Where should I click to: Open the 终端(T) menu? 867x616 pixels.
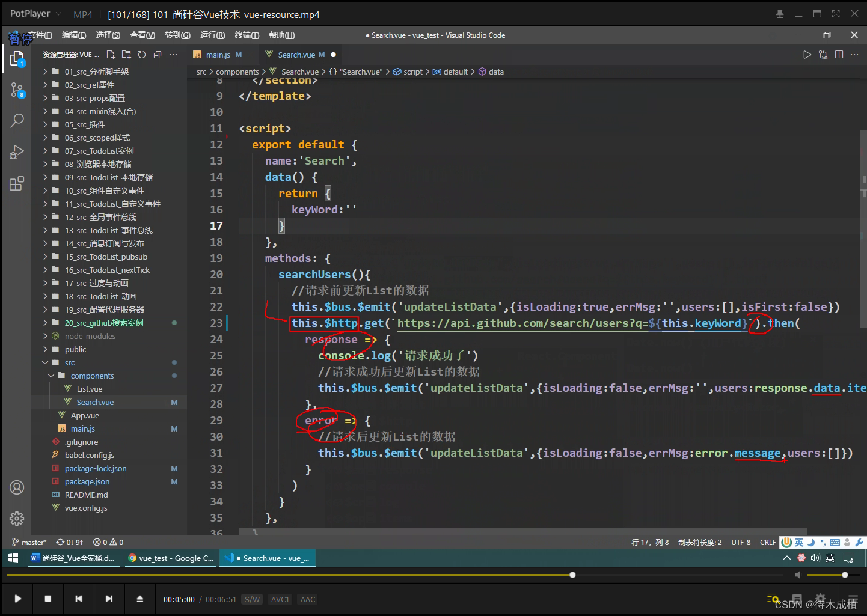(x=247, y=35)
